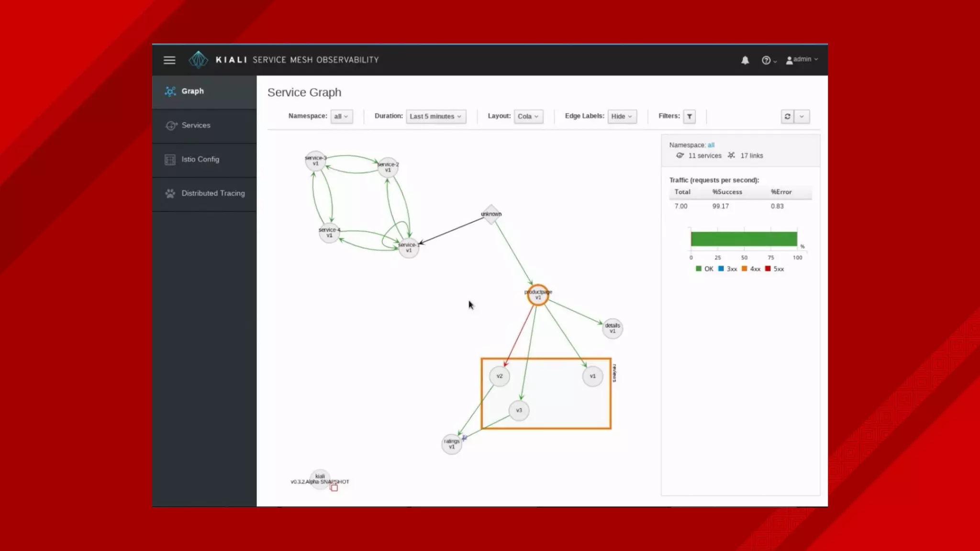Open Duration Last 5 minutes dropdown
Screen dimensions: 980x551
point(435,116)
